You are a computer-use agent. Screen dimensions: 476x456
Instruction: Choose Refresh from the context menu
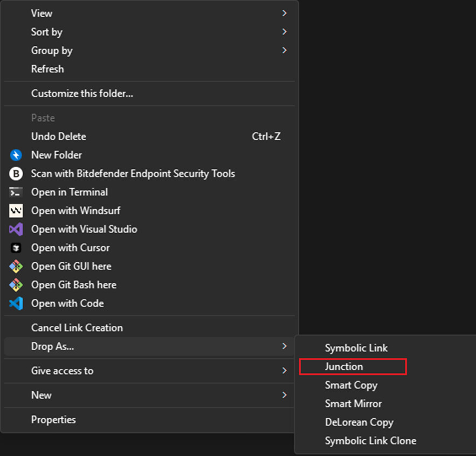point(149,69)
